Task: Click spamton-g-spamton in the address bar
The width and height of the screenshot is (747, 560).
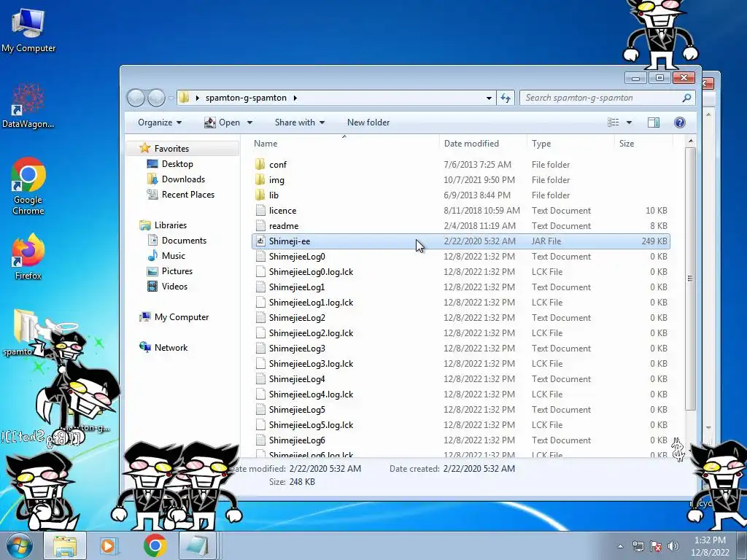Action: [246, 98]
